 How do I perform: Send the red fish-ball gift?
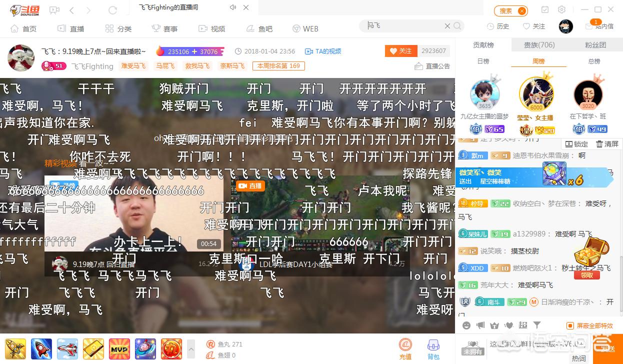[171, 349]
